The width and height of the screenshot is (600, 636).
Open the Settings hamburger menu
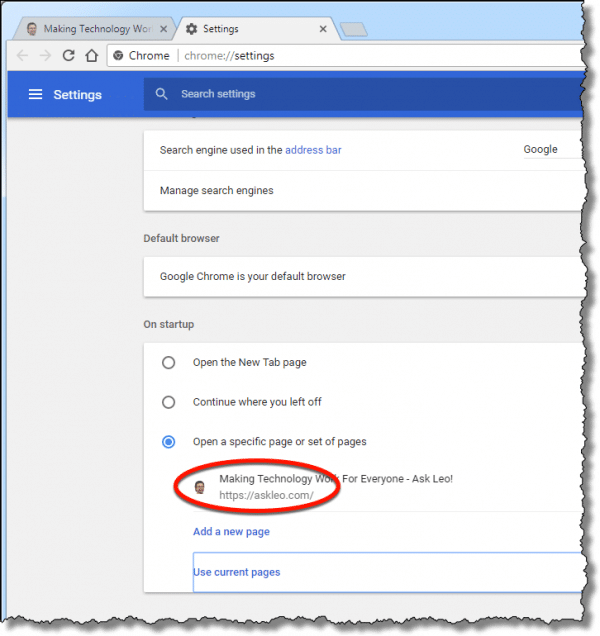35,95
